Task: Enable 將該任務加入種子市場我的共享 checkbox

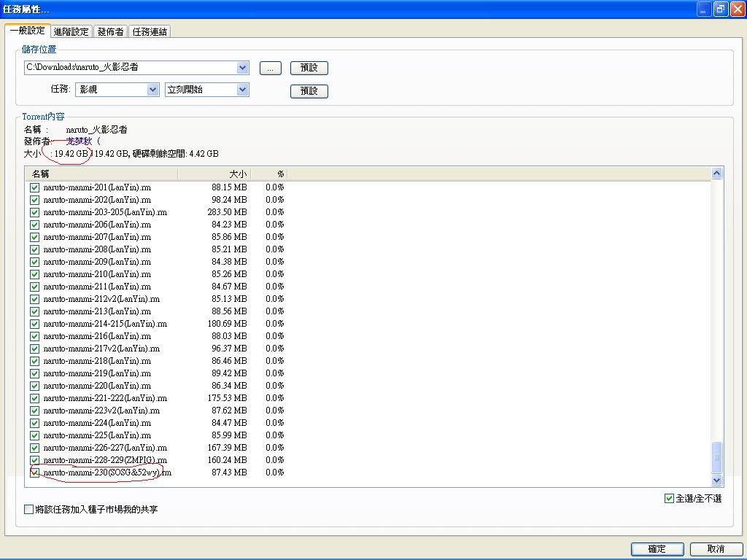Action: click(x=29, y=510)
